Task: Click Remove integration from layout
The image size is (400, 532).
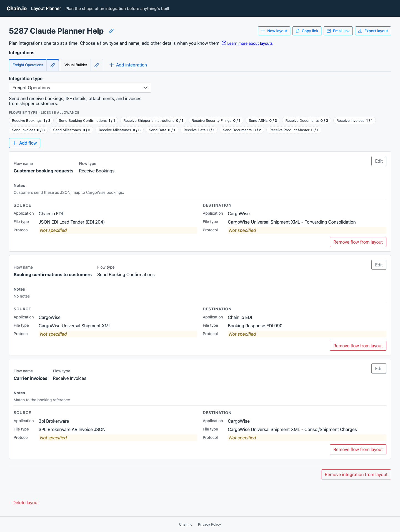Action: [356, 474]
